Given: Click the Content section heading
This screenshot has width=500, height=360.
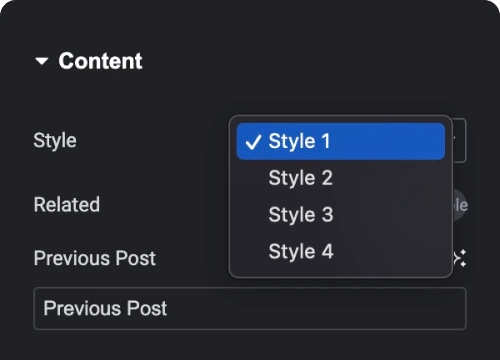Looking at the screenshot, I should pos(100,61).
